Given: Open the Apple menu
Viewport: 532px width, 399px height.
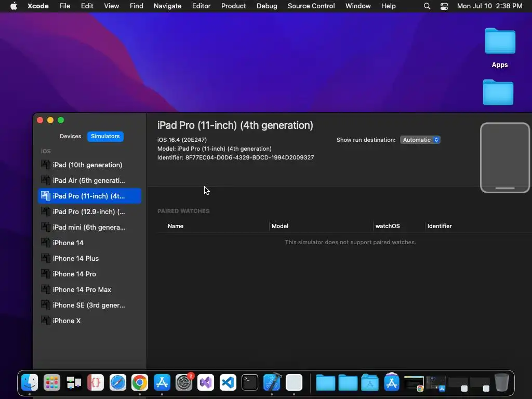Looking at the screenshot, I should click(14, 6).
